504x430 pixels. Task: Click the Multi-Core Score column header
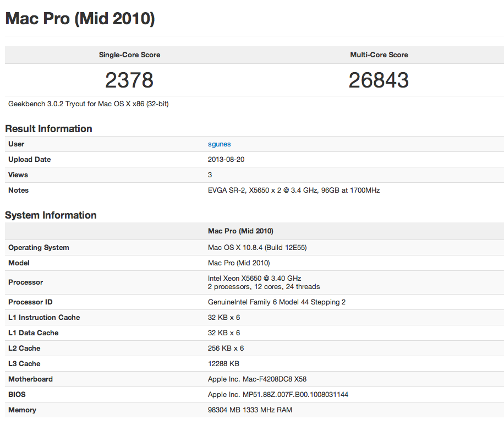click(379, 55)
